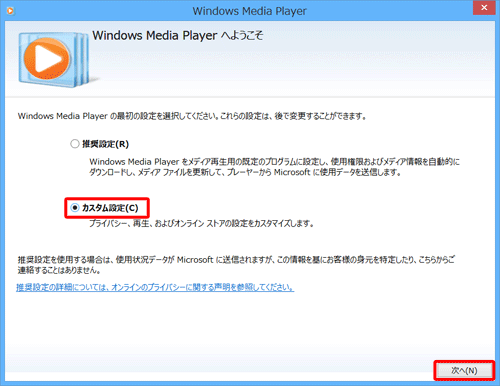Select the カスタム設定(C) radio button
Image resolution: width=500 pixels, height=386 pixels.
coord(75,208)
